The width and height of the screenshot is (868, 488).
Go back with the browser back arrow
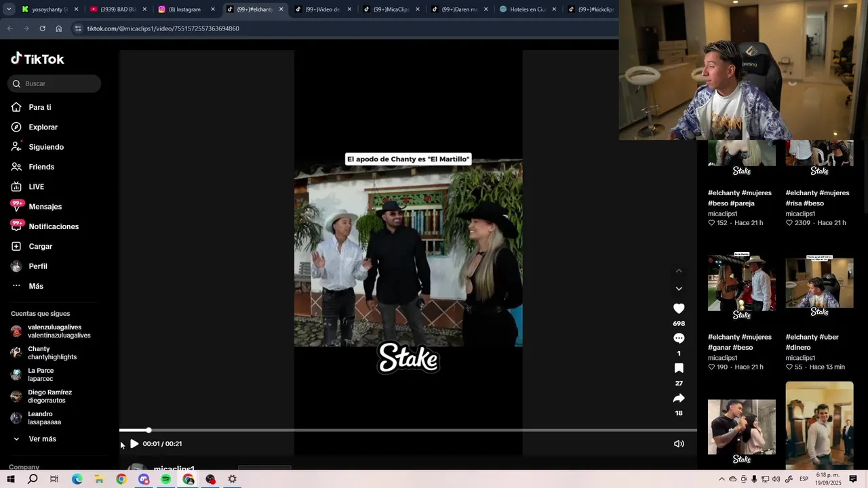tap(9, 28)
